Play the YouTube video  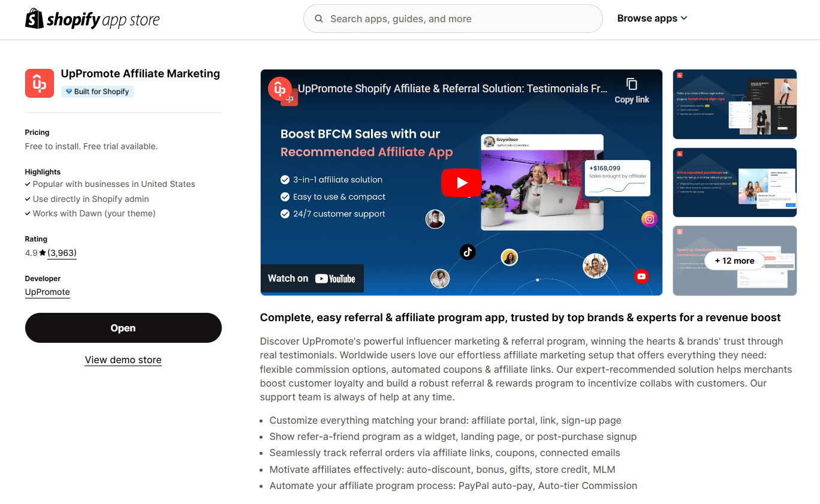(462, 183)
